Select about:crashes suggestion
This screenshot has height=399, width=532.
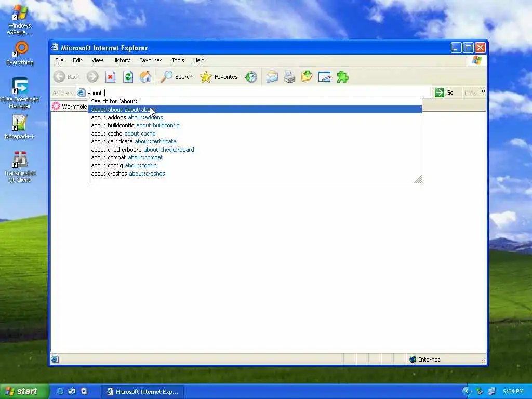coord(255,174)
